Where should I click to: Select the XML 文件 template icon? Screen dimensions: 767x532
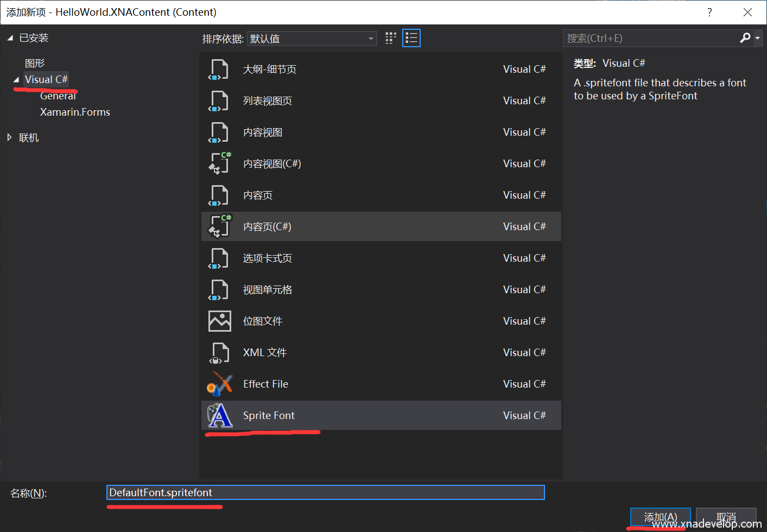tap(219, 352)
